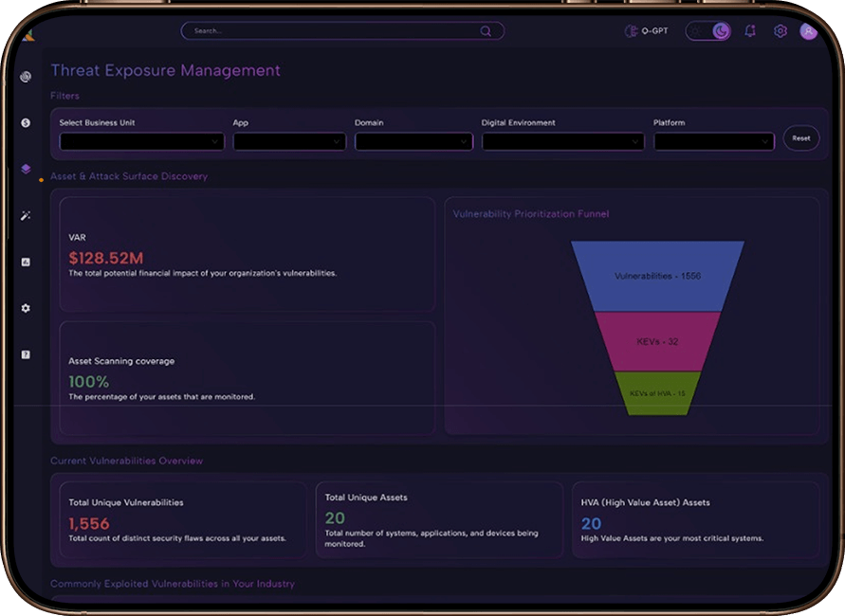Toggle the dark/light mode switch
This screenshot has height=616, width=845.
point(709,31)
